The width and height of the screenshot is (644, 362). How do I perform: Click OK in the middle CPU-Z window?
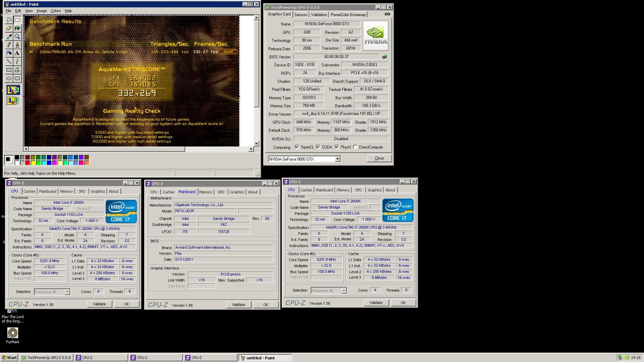click(266, 305)
